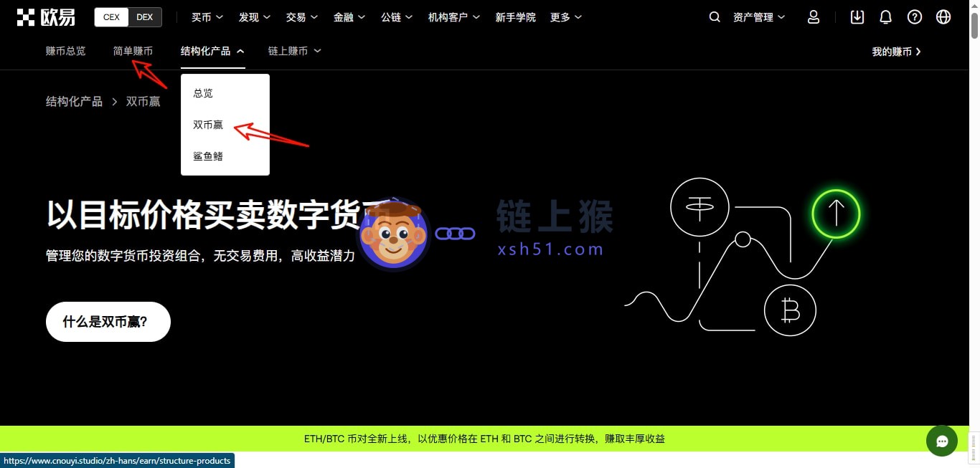This screenshot has height=468, width=980.
Task: Expand the 公链 menu
Action: click(397, 17)
